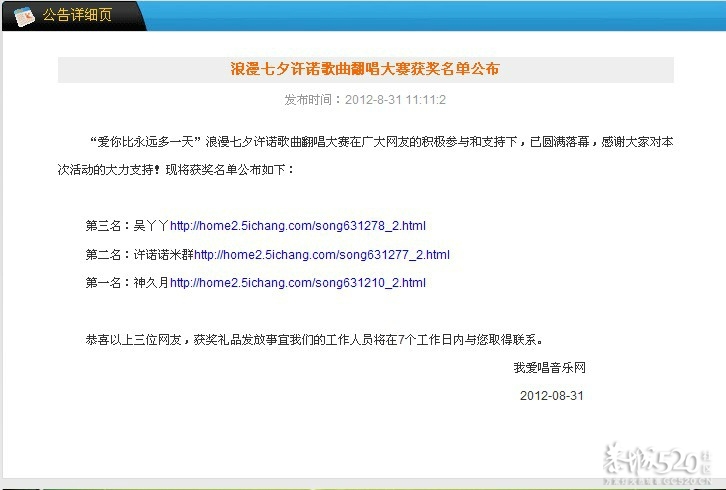Open the first-place link song631210_2.html

point(298,283)
